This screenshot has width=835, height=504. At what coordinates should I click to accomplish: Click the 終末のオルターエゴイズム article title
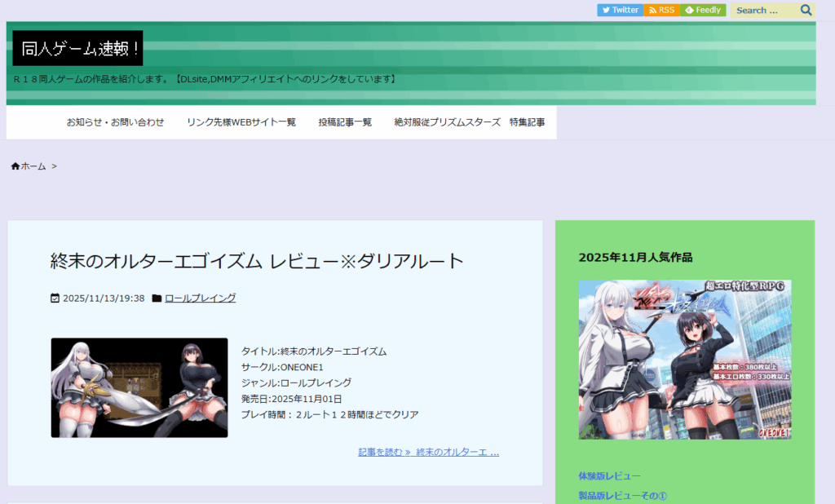point(254,259)
